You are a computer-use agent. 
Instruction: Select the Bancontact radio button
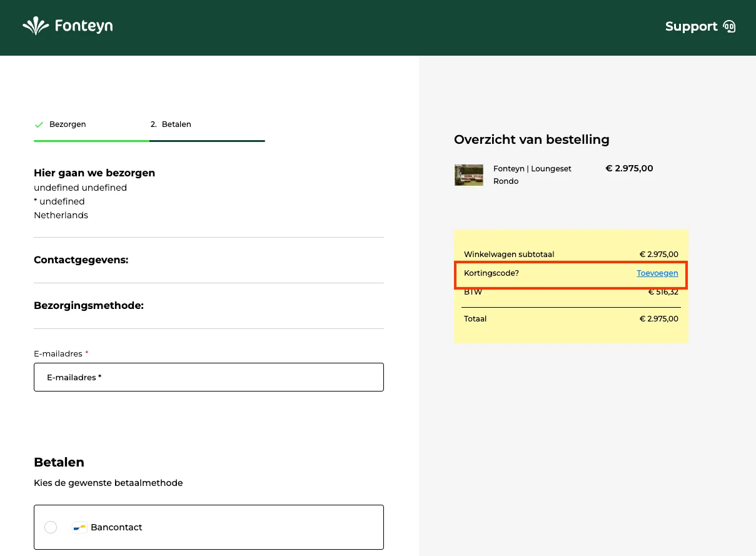pyautogui.click(x=51, y=527)
